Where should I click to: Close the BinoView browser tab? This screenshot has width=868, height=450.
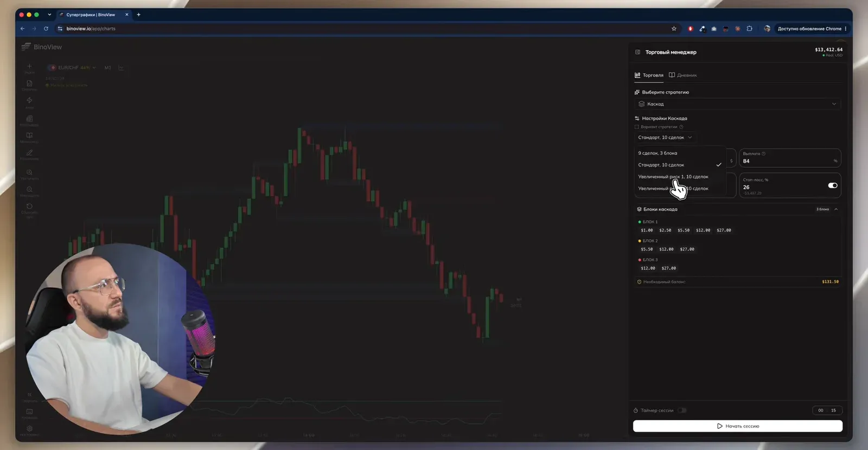pos(127,15)
